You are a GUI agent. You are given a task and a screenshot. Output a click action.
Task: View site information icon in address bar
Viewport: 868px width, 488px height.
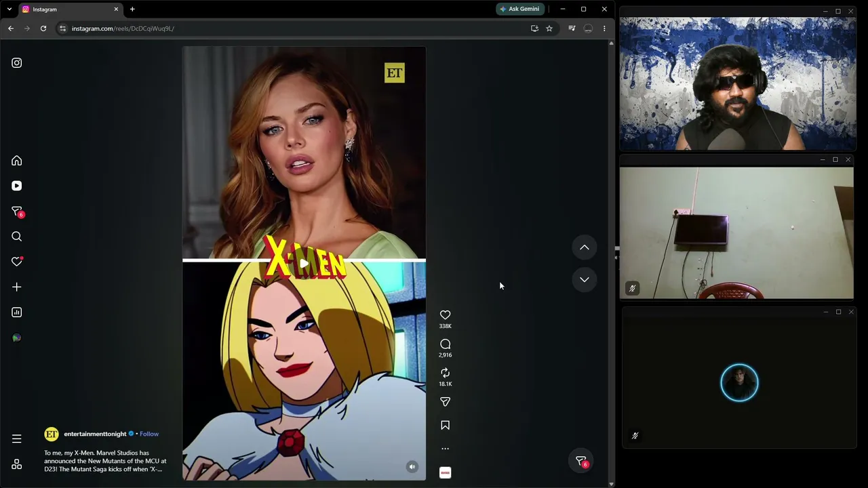[x=62, y=28]
